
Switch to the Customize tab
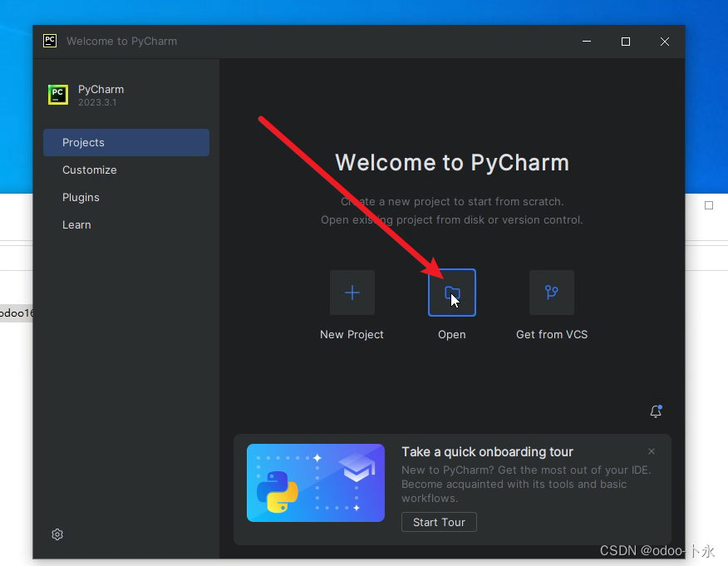[x=126, y=170]
